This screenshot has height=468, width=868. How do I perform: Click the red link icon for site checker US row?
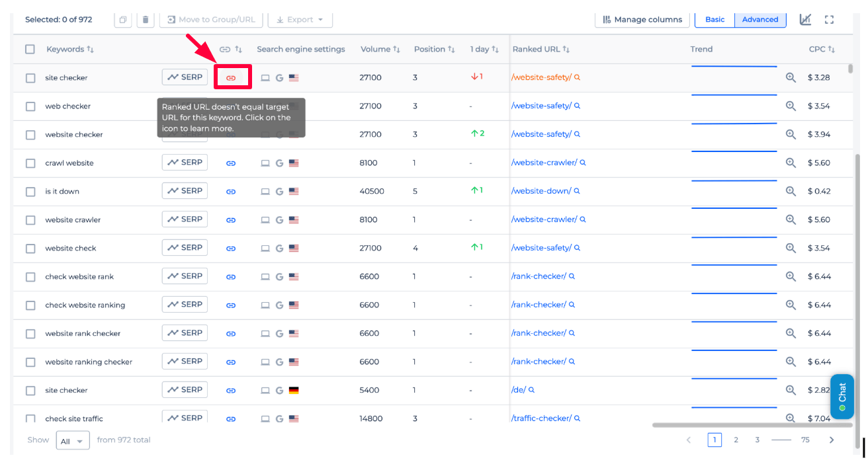231,78
